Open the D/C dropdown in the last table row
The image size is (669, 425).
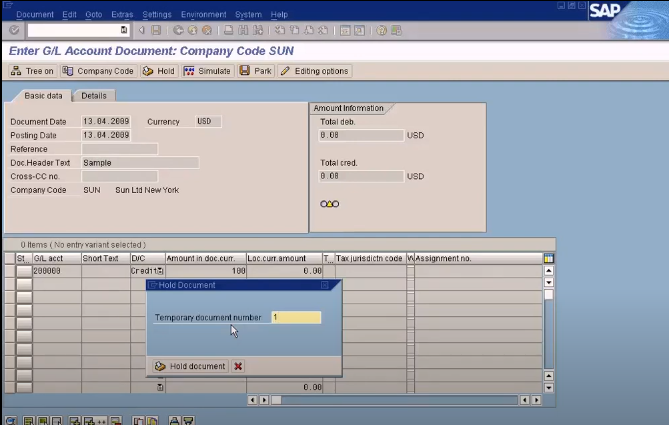pos(160,387)
